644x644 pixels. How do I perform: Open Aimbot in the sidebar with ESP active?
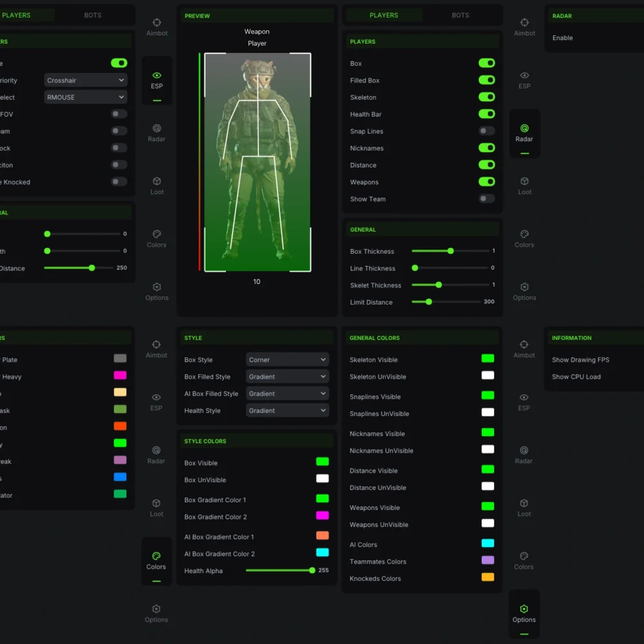pos(157,27)
